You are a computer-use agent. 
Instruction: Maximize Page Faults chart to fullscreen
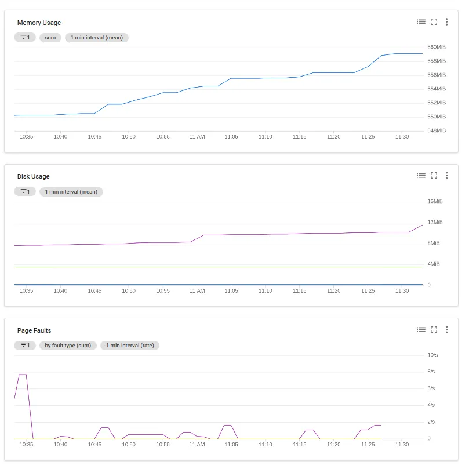coord(434,330)
